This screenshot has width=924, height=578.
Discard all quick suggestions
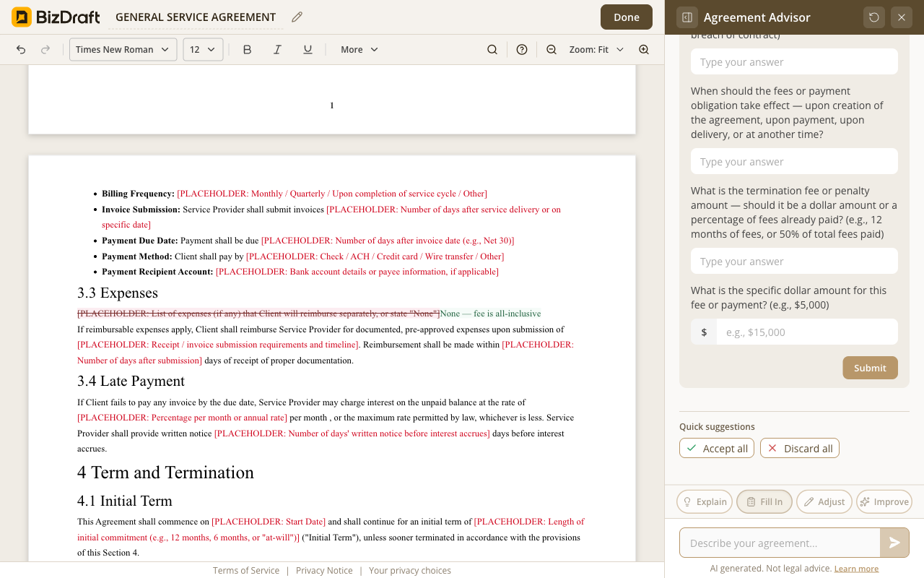click(800, 448)
